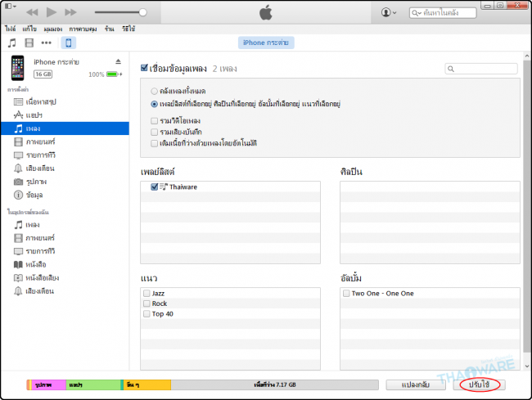Click the iPhone กระต่าย tab
The image size is (532, 400).
point(266,43)
